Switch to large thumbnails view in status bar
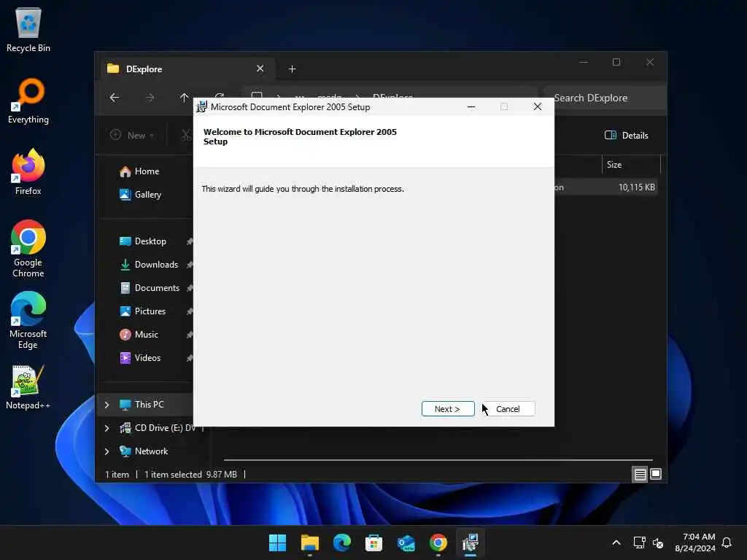Image resolution: width=747 pixels, height=560 pixels. pyautogui.click(x=656, y=474)
